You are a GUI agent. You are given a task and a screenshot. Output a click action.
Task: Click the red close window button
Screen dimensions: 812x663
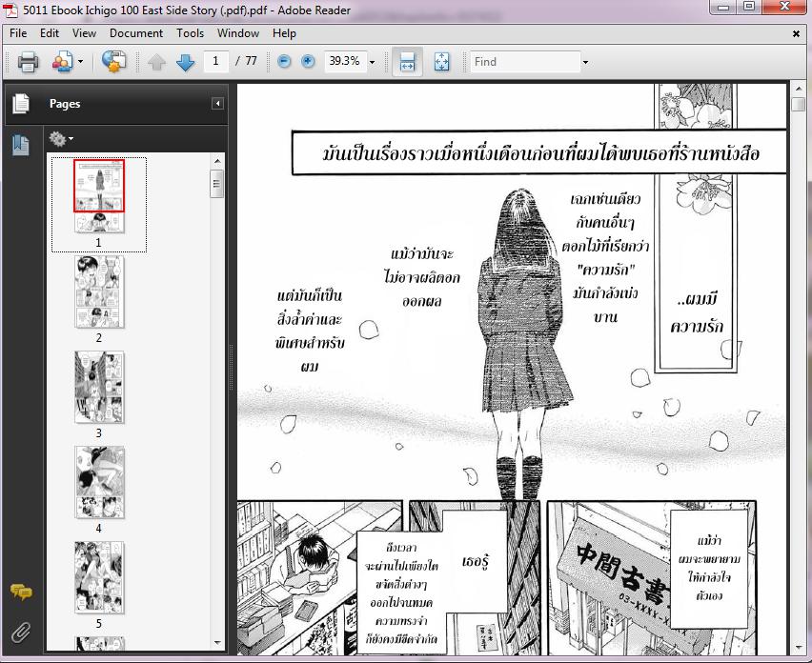(x=784, y=8)
